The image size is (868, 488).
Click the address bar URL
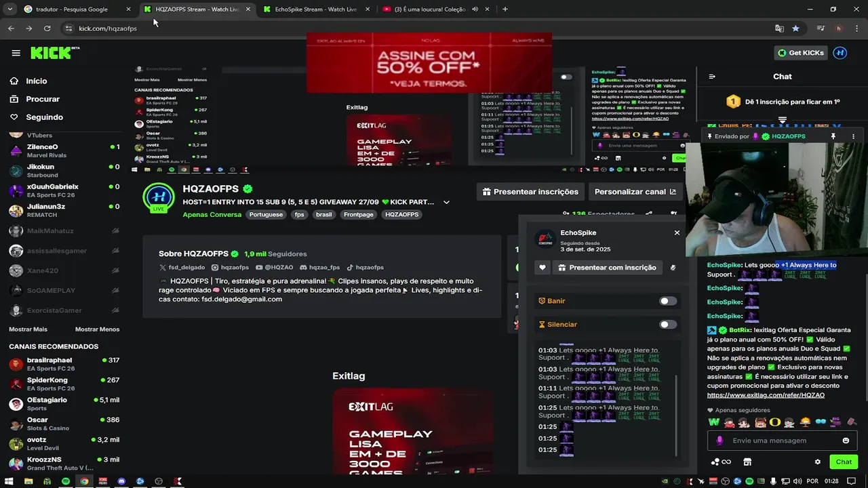108,28
